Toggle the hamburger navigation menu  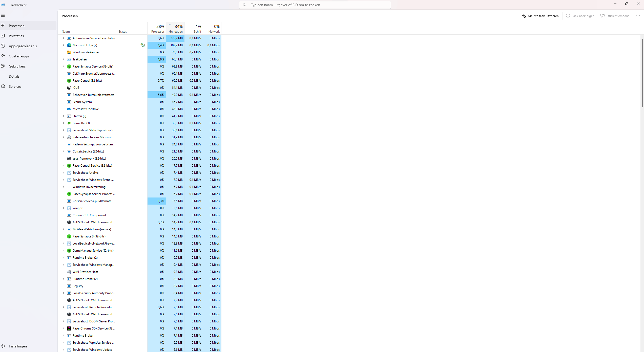click(3, 15)
